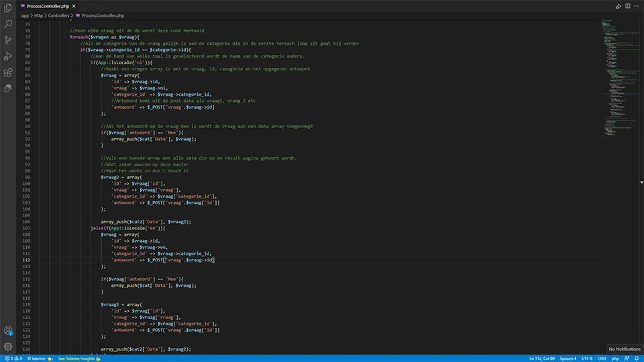The image size is (644, 362).
Task: Click 'array_push($cat2['Data'], $vraag2);' on line 106
Action: click(x=146, y=222)
